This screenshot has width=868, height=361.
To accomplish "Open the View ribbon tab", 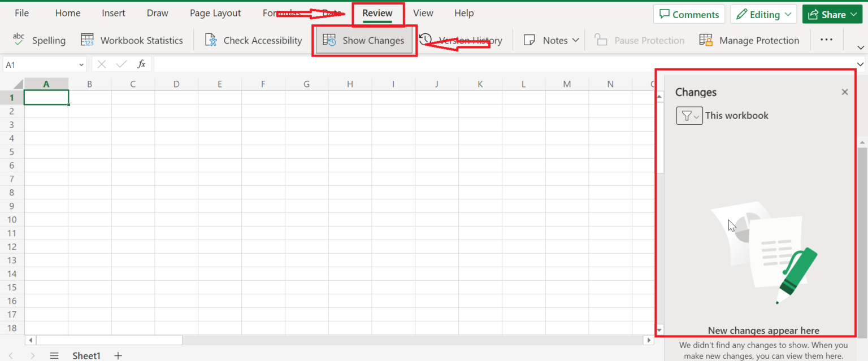I will point(423,12).
